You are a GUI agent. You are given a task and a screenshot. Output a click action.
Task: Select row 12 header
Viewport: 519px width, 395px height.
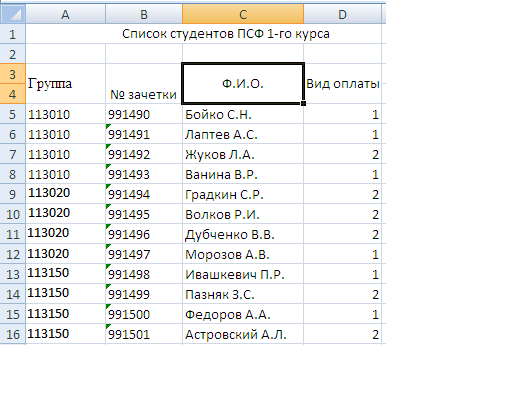pyautogui.click(x=13, y=254)
